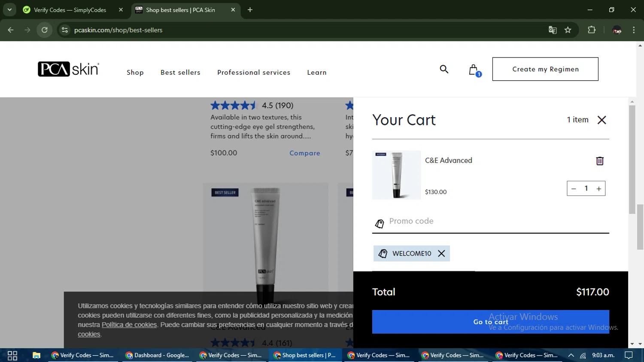This screenshot has width=644, height=362.
Task: Click C&E Advanced product name in cart
Action: coord(449,161)
